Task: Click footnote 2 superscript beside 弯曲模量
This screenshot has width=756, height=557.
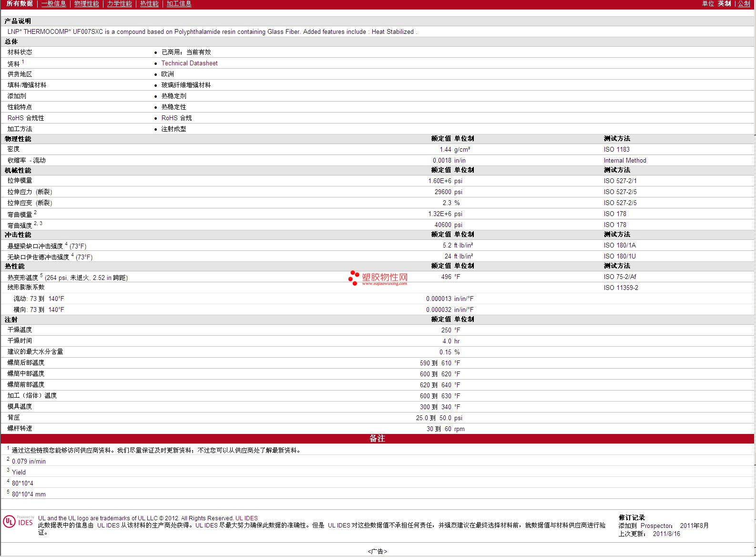Action: (35, 212)
